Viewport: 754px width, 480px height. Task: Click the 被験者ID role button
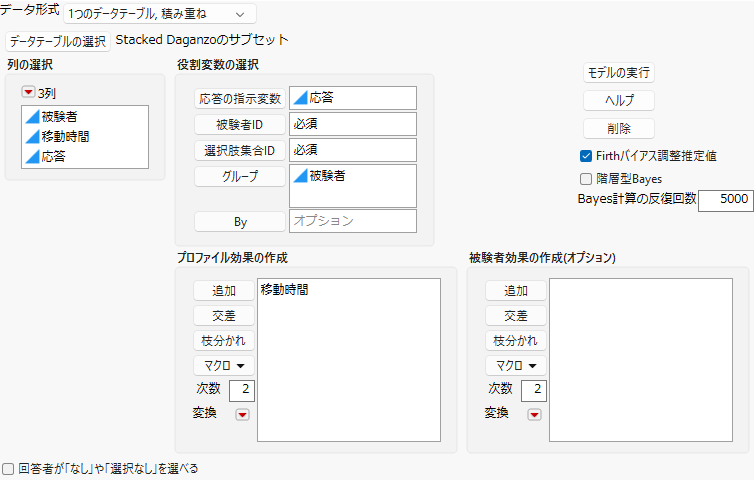[239, 125]
